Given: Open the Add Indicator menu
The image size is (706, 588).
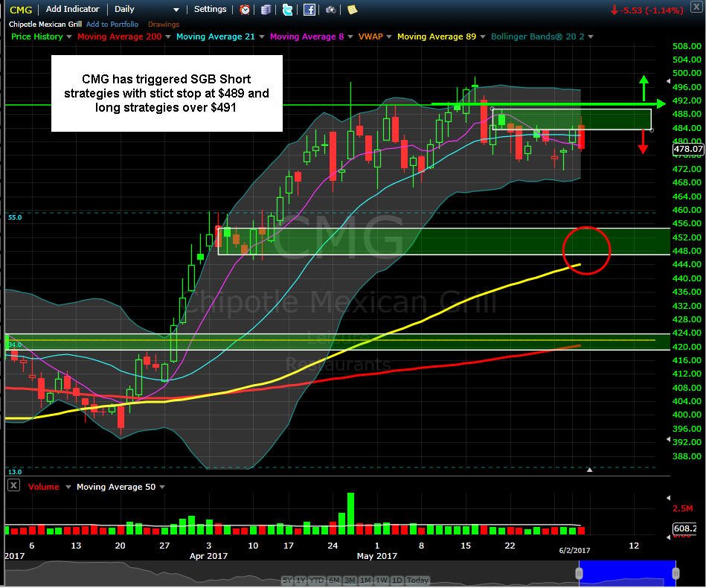Looking at the screenshot, I should point(72,9).
